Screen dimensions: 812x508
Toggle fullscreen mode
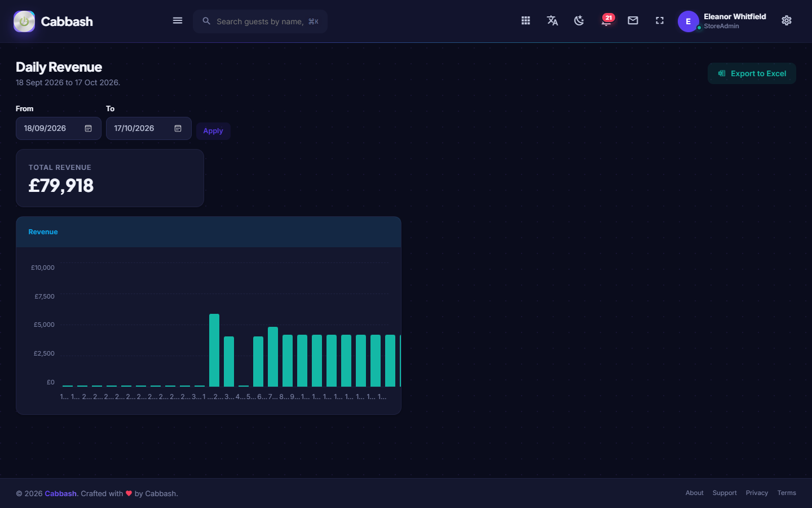660,21
